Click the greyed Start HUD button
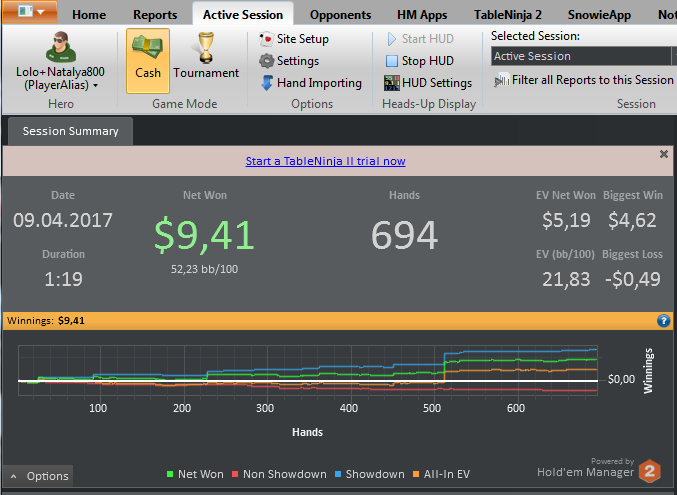This screenshot has width=677, height=495. coord(420,39)
